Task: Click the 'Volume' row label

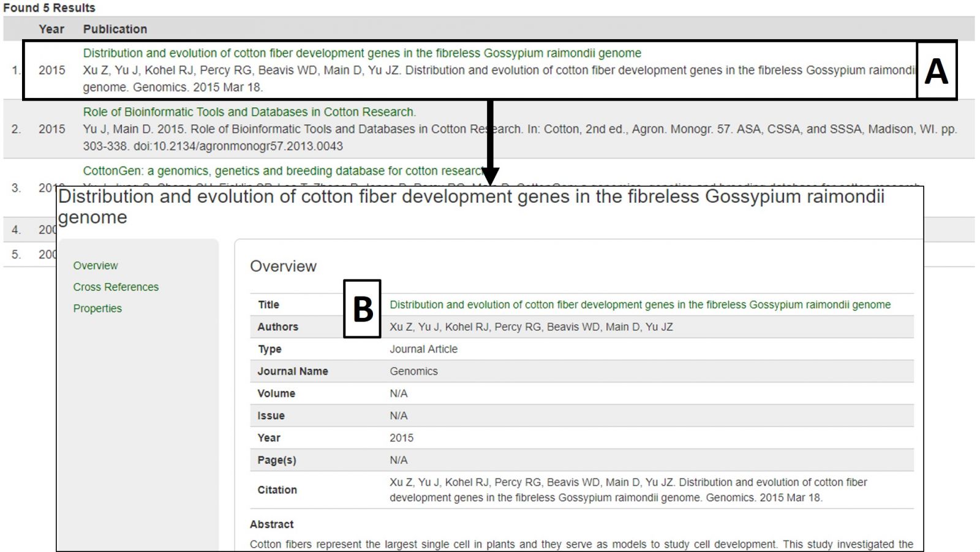Action: coord(276,393)
